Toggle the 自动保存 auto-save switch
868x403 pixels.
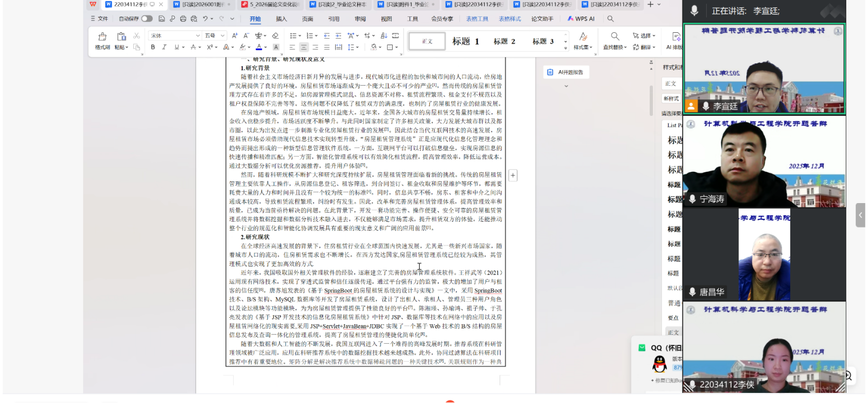tap(146, 19)
